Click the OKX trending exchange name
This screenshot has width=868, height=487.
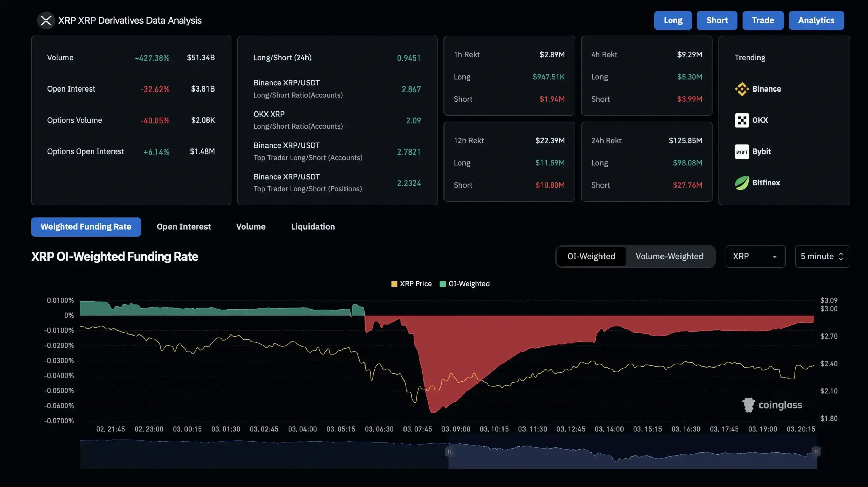760,120
